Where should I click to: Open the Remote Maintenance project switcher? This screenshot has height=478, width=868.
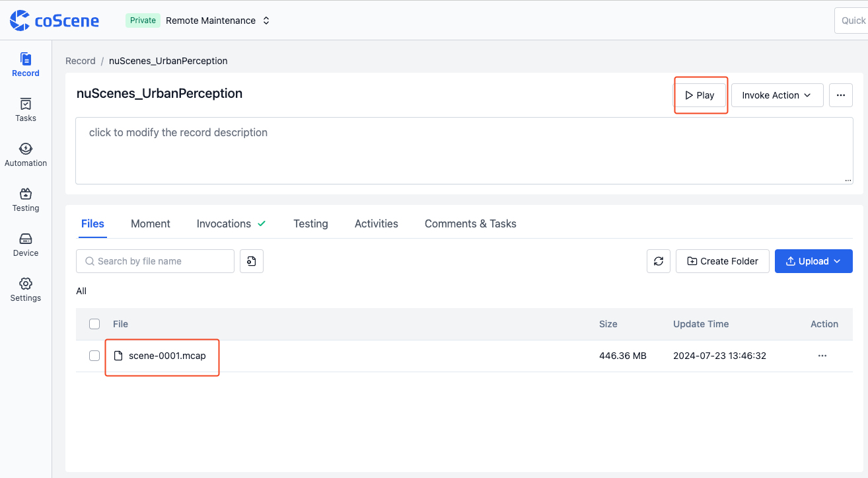coord(218,20)
